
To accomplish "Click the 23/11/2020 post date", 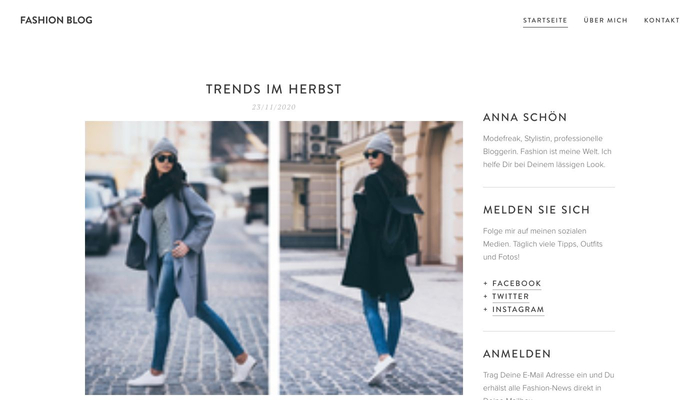I will [x=274, y=107].
